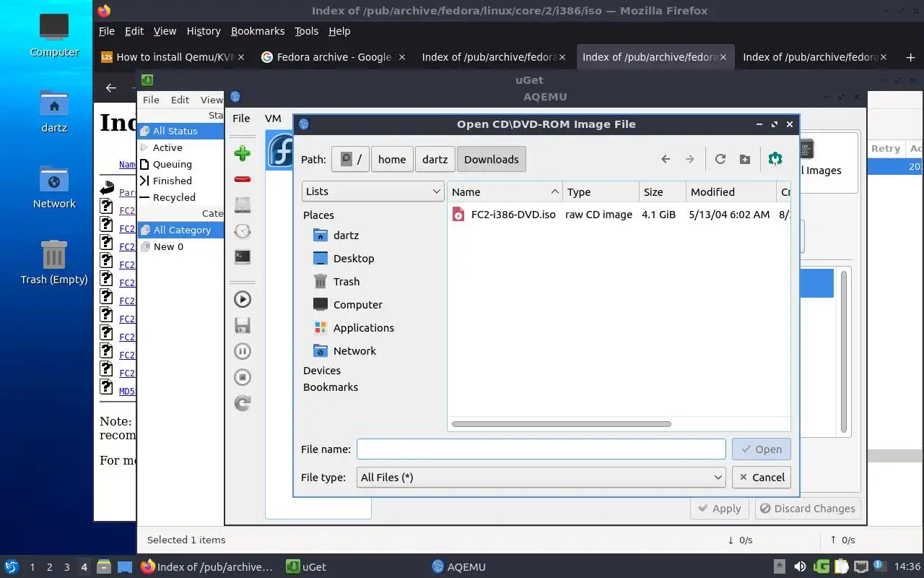
Task: Go forward with the dialog's right arrow
Action: 690,160
